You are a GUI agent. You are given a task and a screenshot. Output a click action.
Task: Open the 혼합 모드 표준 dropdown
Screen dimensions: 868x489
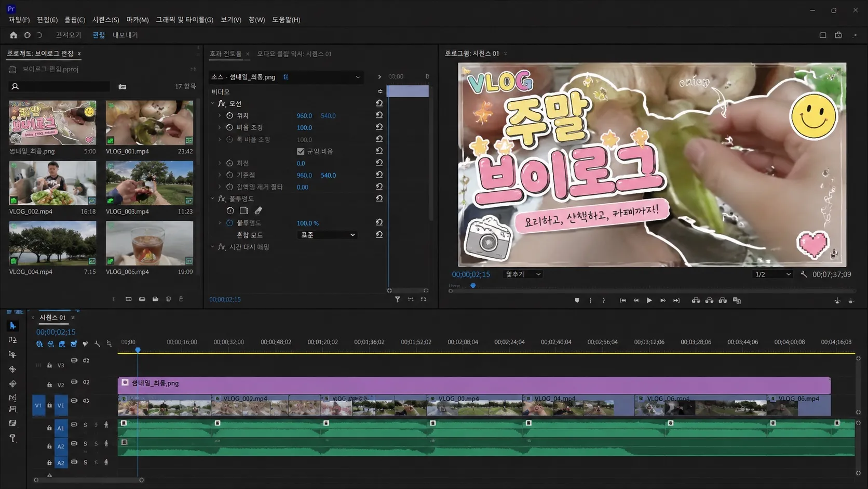328,235
